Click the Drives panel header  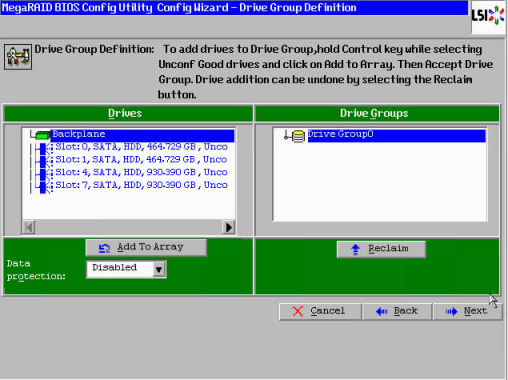128,113
